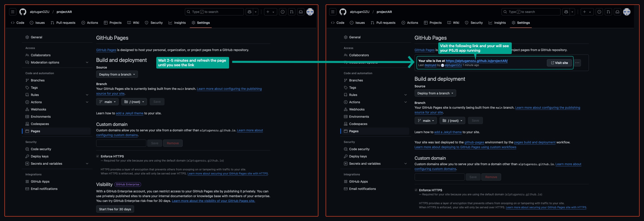Open main branch dropdown in right window

(x=426, y=120)
